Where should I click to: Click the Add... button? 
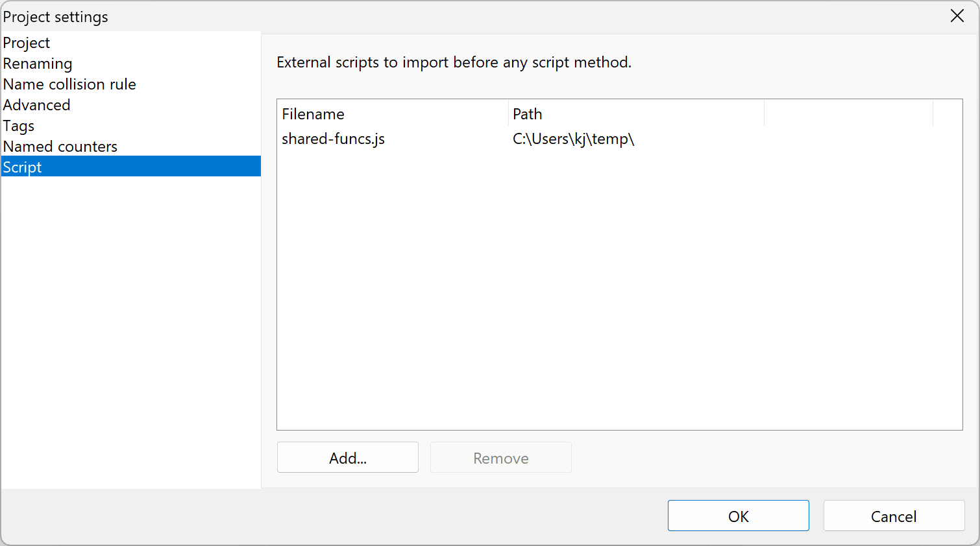tap(348, 458)
